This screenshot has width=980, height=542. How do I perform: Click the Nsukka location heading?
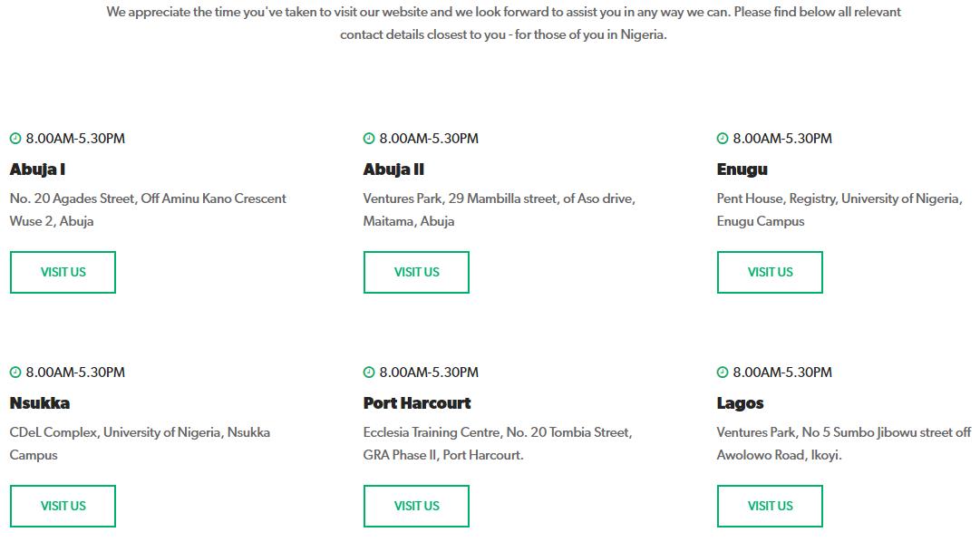click(x=40, y=403)
